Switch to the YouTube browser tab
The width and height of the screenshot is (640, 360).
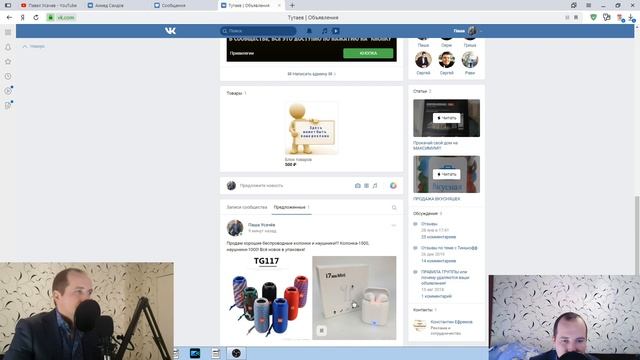point(49,5)
